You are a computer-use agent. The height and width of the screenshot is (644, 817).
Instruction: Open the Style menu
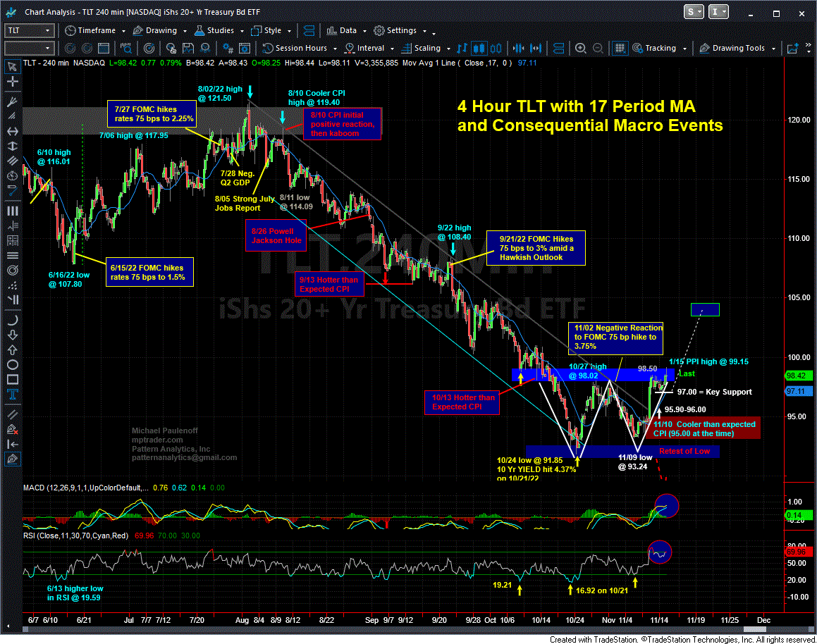point(266,31)
